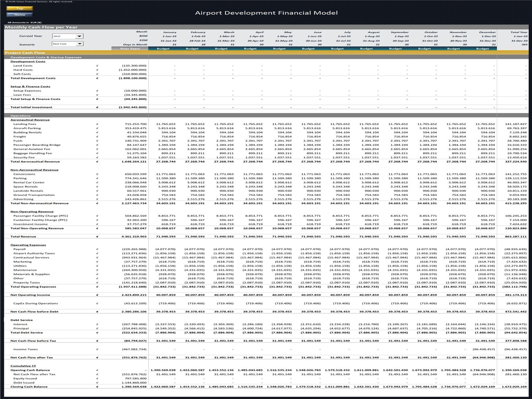Click the yellow Top button

point(20,8)
